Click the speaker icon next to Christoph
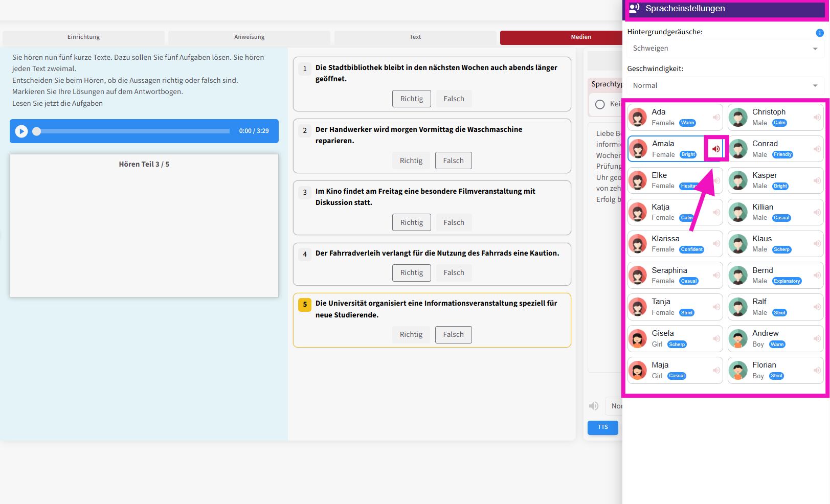The width and height of the screenshot is (830, 504). (x=817, y=118)
